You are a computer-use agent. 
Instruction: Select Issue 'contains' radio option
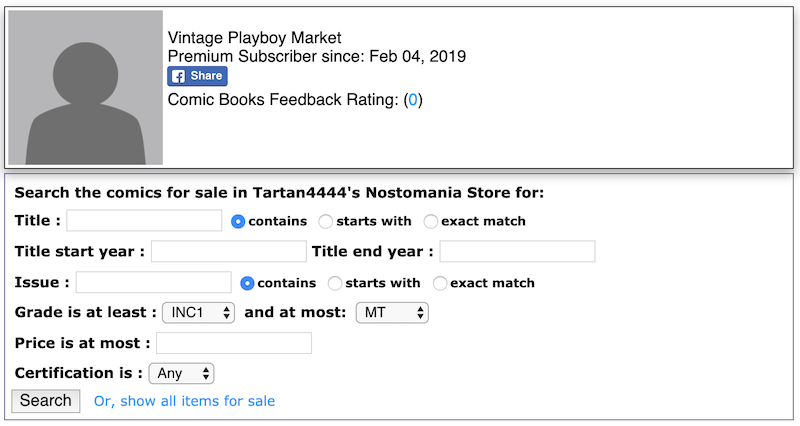[247, 283]
